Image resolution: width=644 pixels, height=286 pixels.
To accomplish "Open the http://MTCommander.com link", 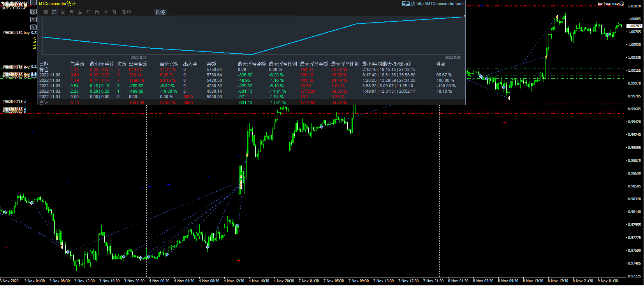I will (x=440, y=4).
